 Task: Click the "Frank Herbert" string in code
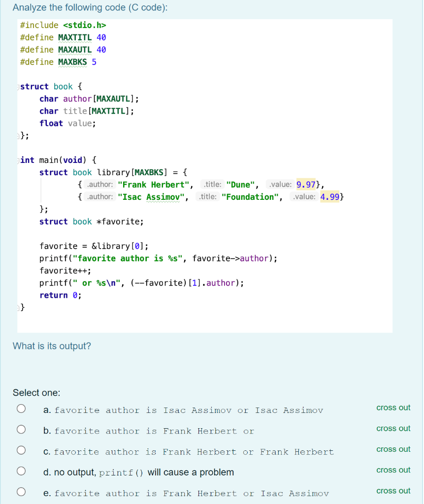[154, 185]
